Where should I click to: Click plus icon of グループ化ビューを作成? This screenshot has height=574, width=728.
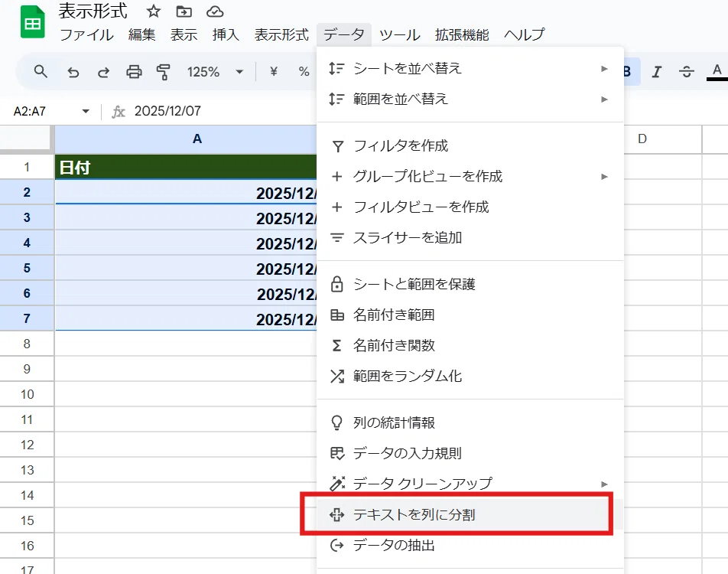click(x=337, y=177)
